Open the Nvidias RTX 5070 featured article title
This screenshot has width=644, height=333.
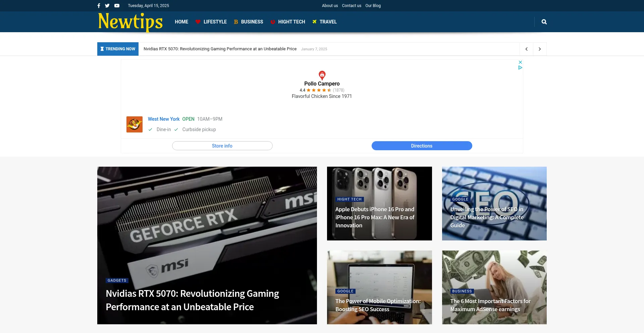coord(192,300)
